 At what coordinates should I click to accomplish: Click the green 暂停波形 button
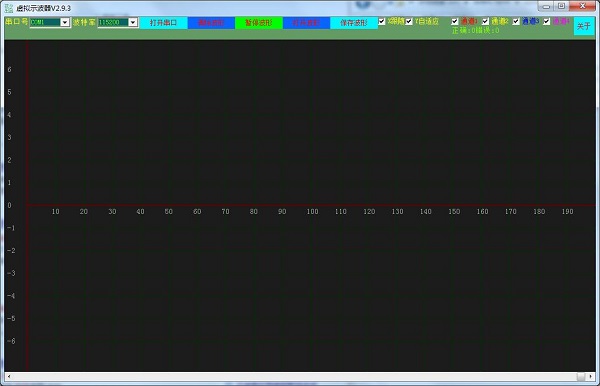(259, 23)
